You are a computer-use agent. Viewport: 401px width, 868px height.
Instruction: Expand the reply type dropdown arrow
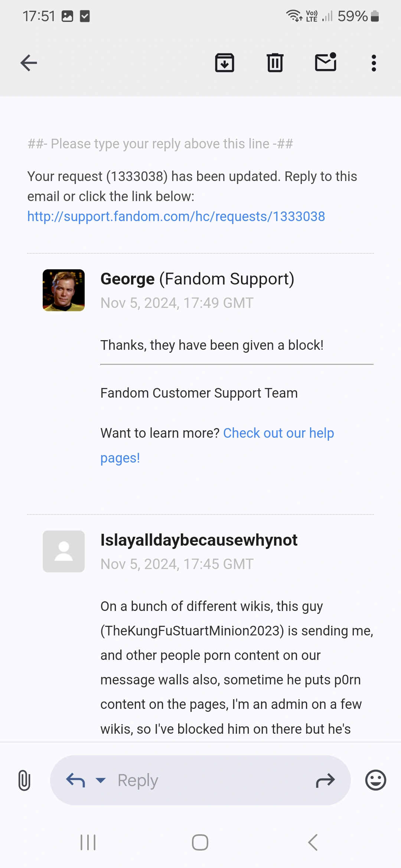click(x=100, y=780)
